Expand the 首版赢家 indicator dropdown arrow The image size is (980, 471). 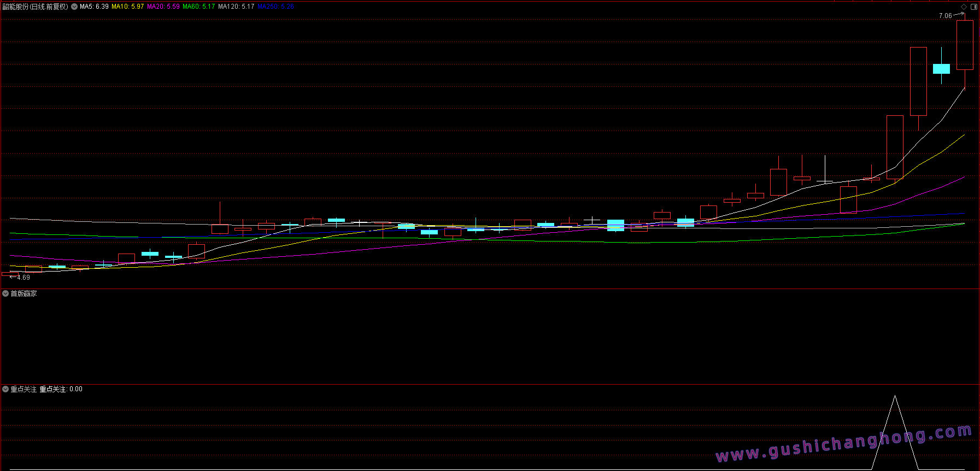click(5, 293)
